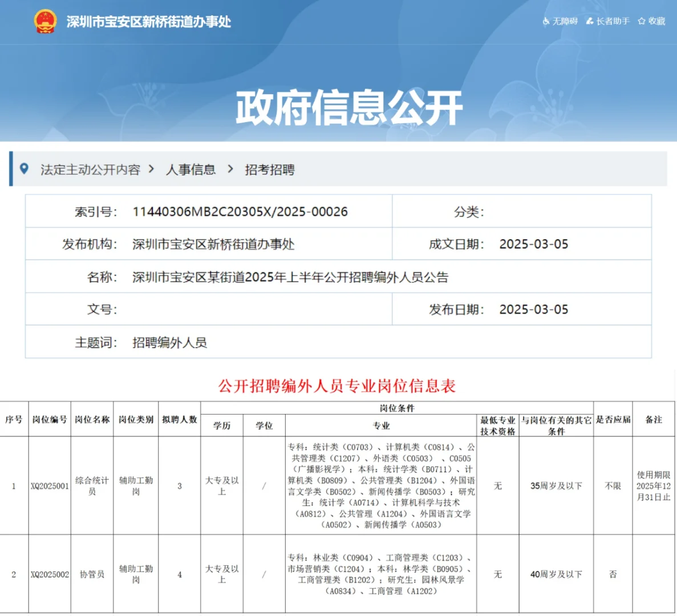Viewport: 677px width, 616px height.
Task: Click the job code XQ2025001 cell
Action: pyautogui.click(x=49, y=487)
